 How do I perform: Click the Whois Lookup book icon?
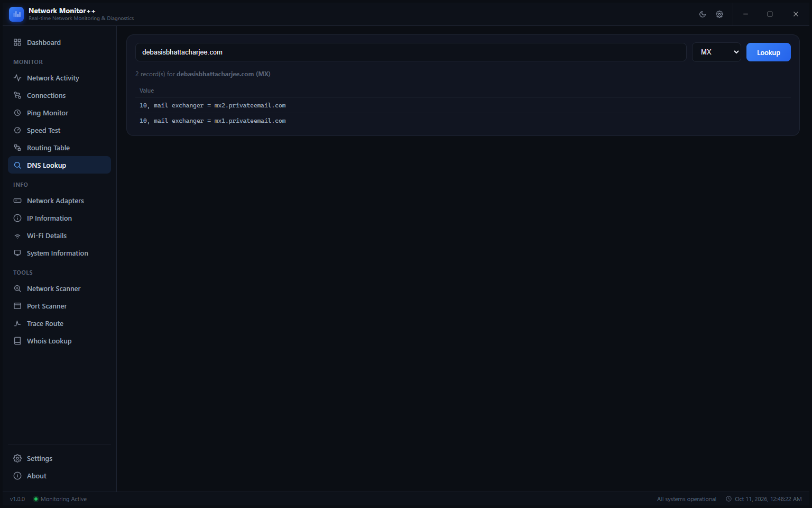(x=17, y=341)
